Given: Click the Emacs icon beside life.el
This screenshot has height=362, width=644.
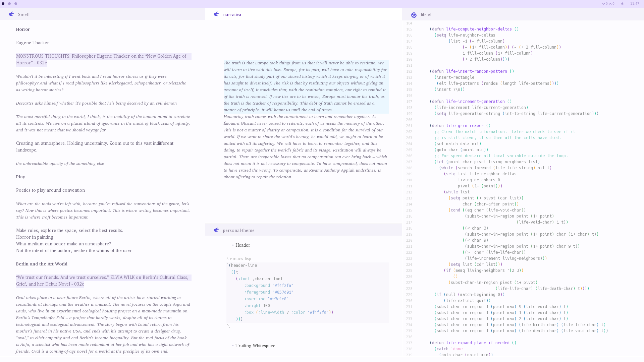Looking at the screenshot, I should pos(414,15).
